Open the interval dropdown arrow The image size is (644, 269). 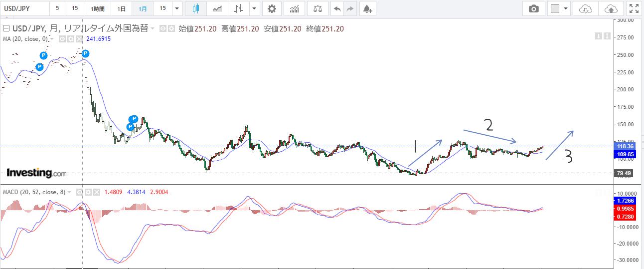[x=178, y=8]
